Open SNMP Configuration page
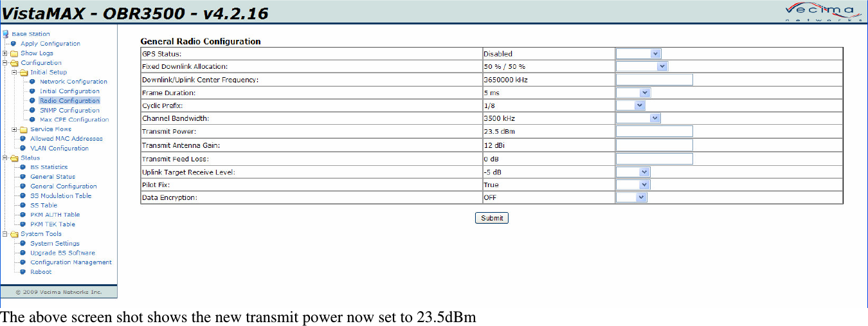 coord(69,111)
